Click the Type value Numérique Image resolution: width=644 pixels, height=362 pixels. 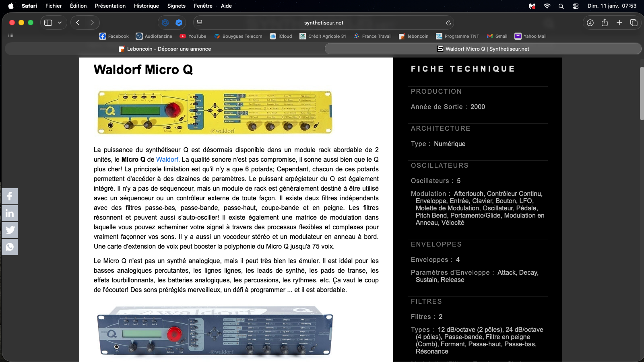point(450,144)
